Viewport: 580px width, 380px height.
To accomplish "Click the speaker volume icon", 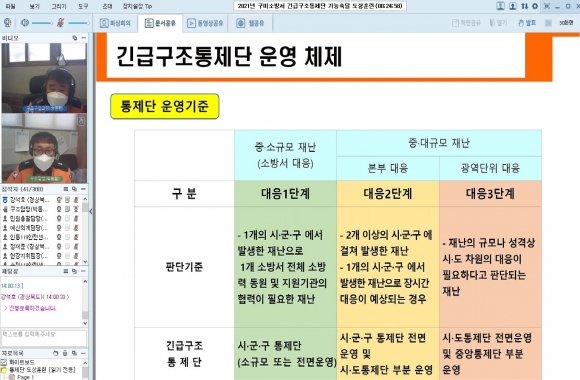I will 25,23.
